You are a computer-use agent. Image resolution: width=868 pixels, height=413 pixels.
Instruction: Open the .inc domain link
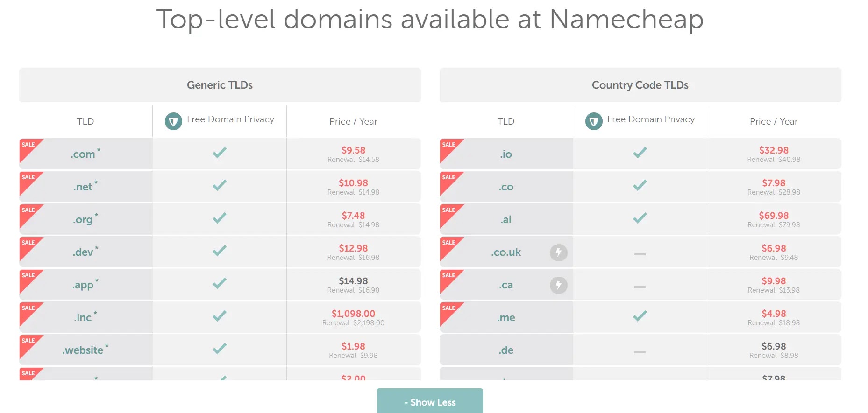83,318
